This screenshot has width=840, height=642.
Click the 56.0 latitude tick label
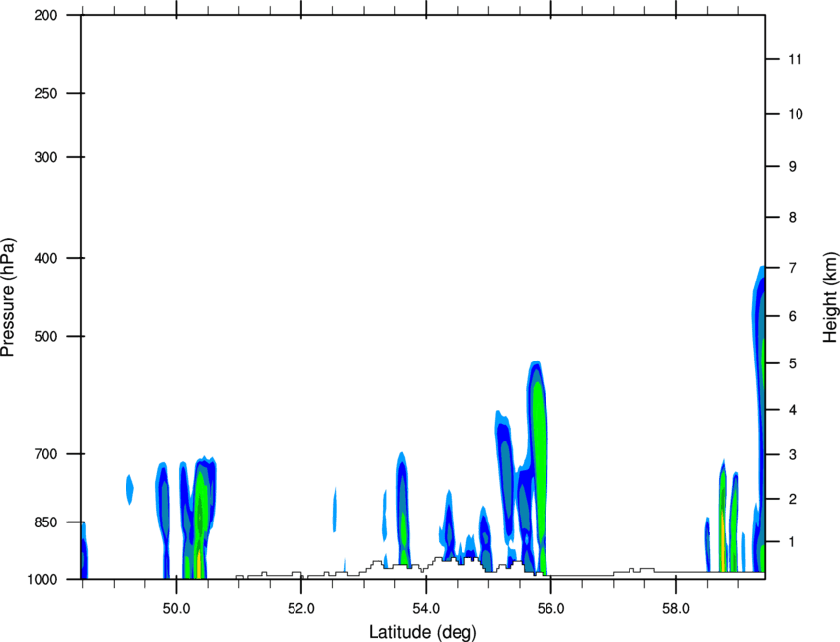[x=550, y=609]
